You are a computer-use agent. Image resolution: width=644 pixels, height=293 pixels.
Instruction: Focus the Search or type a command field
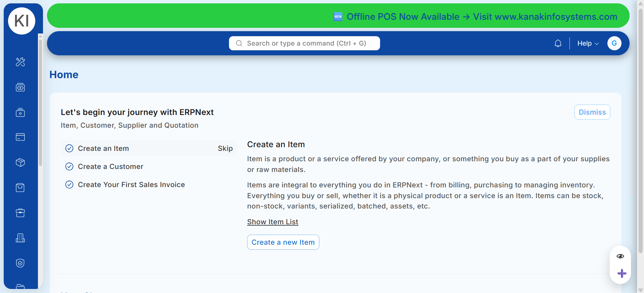(x=305, y=43)
